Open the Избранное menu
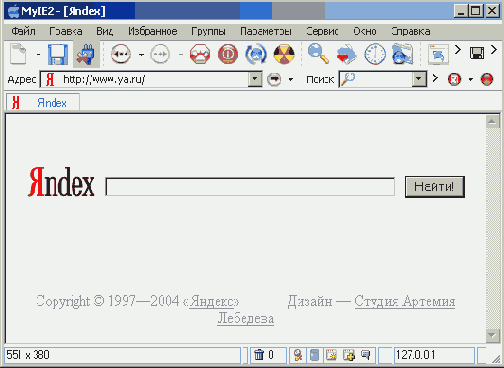 click(x=153, y=31)
